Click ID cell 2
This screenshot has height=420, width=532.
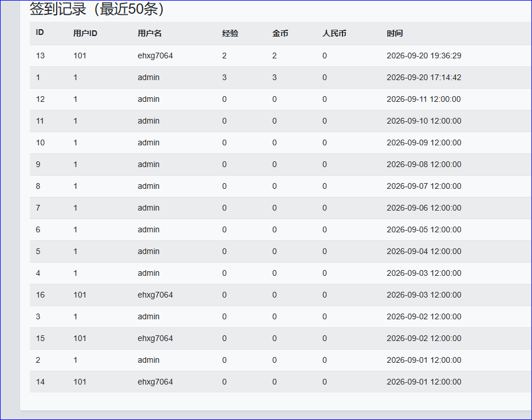(x=38, y=360)
